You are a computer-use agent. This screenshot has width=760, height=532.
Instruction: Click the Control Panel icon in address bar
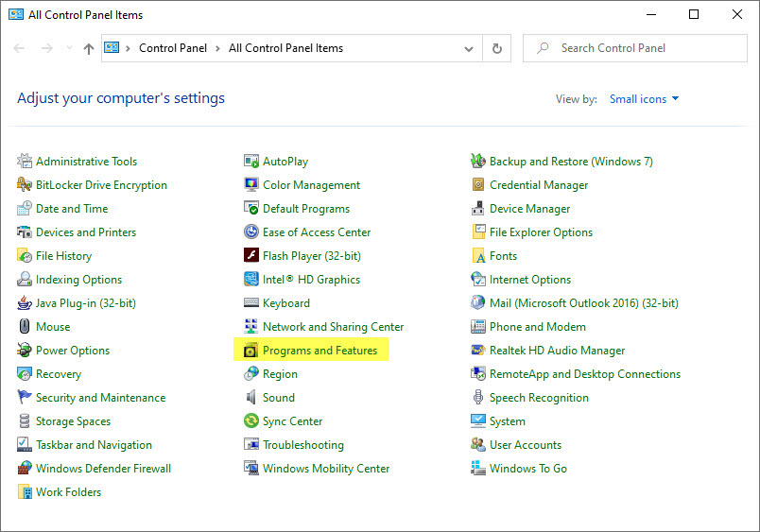(x=112, y=47)
